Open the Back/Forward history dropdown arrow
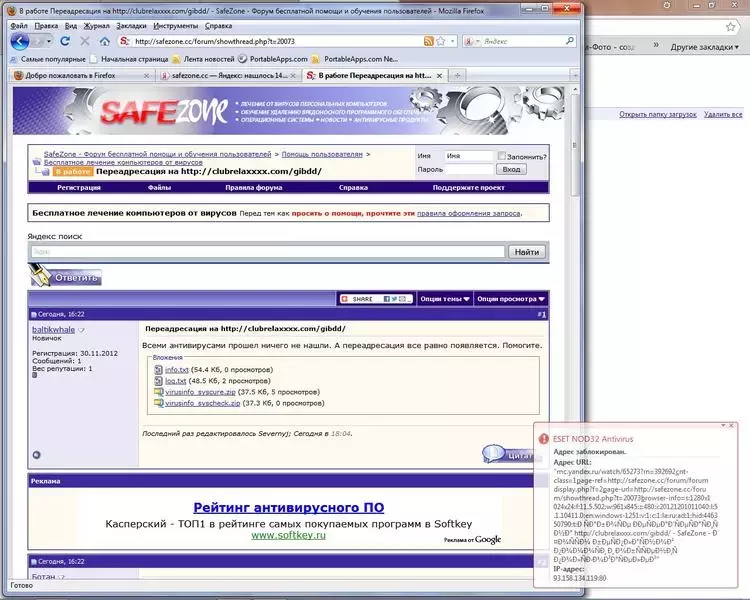Viewport: 750px width, 600px height. pyautogui.click(x=49, y=42)
